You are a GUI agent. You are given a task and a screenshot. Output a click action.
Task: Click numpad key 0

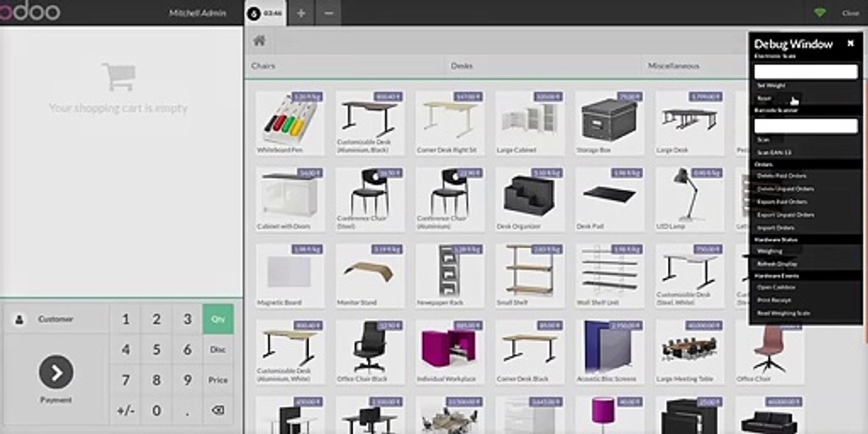157,410
